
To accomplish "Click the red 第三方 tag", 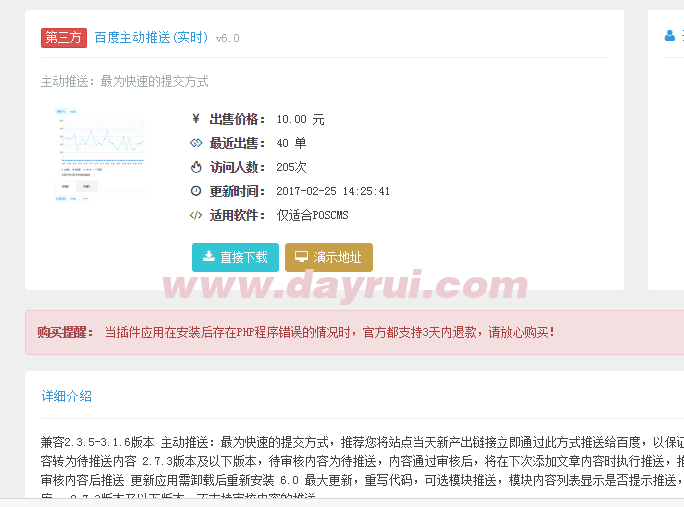I will (64, 38).
